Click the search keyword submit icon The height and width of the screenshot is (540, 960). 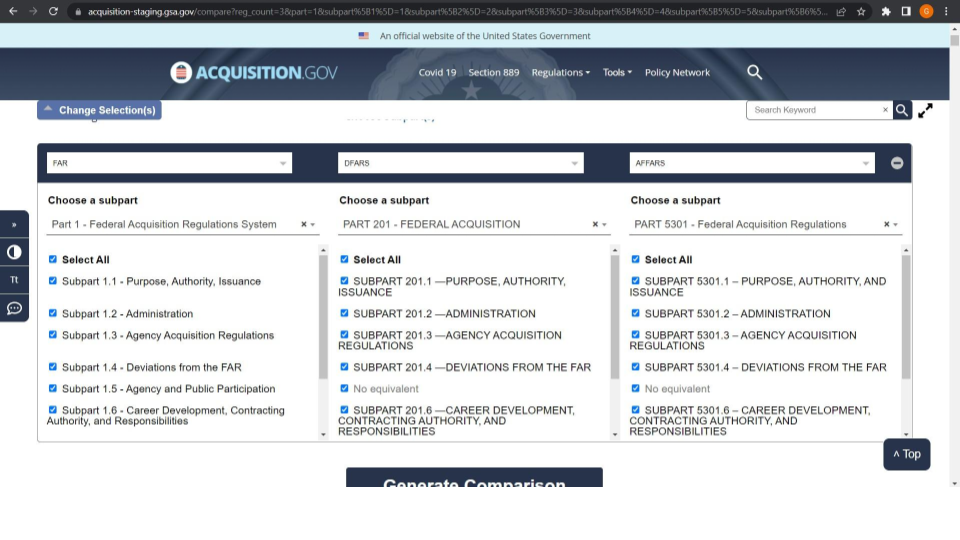(x=902, y=110)
